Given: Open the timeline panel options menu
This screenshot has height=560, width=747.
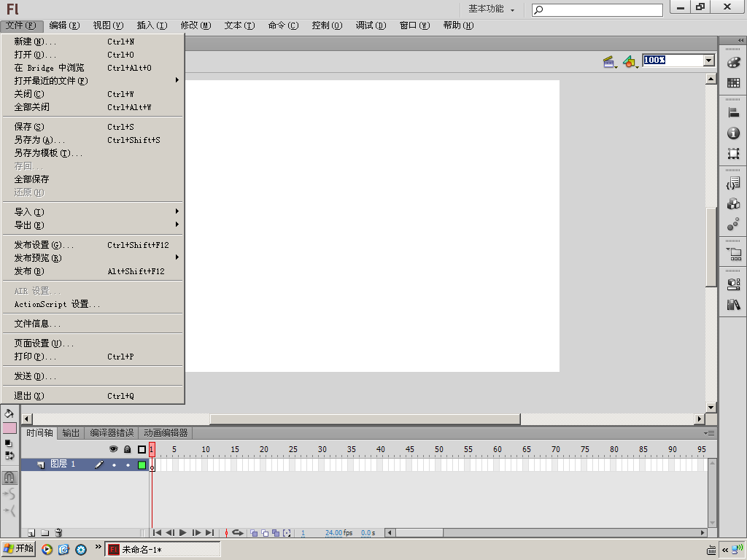Looking at the screenshot, I should point(709,433).
